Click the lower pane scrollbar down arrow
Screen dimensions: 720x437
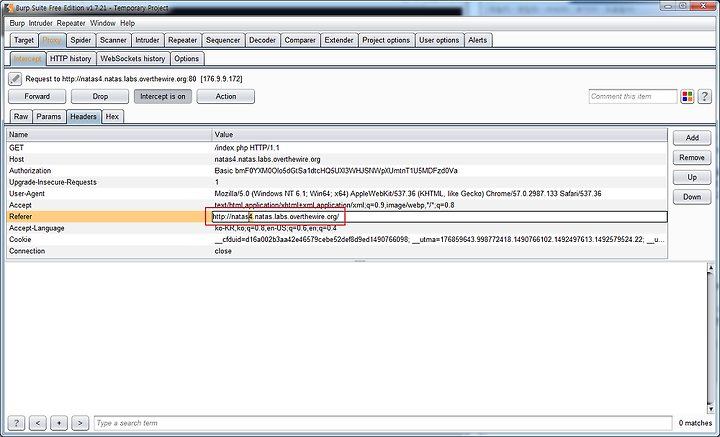pos(711,409)
